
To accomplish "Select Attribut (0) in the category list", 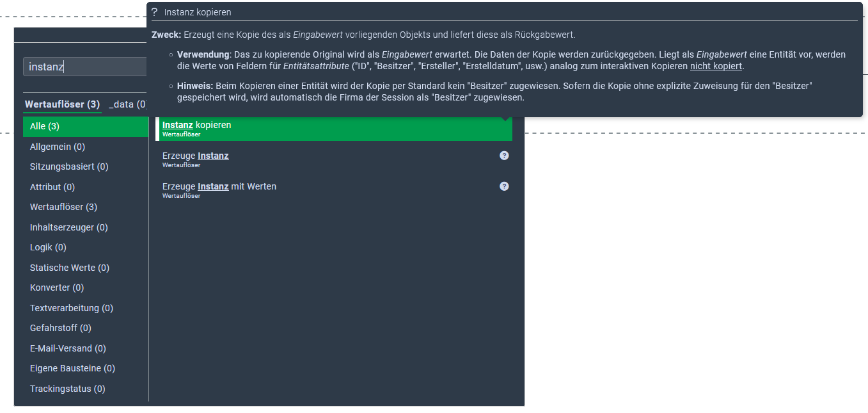I will click(52, 187).
